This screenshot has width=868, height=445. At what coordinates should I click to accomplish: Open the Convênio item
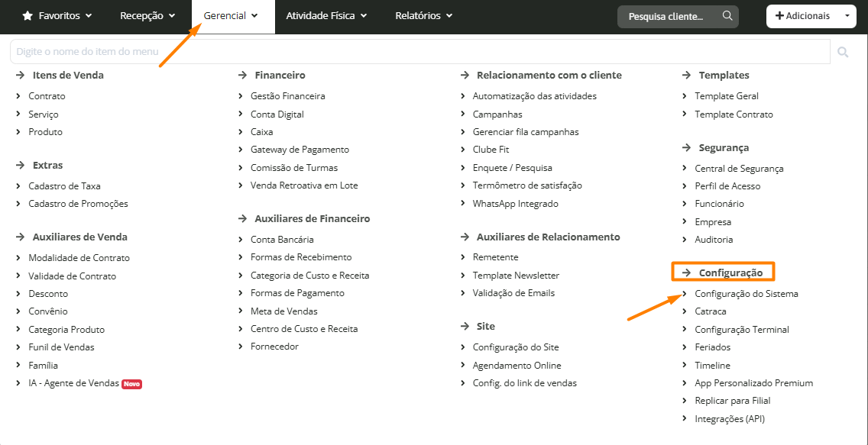point(48,311)
